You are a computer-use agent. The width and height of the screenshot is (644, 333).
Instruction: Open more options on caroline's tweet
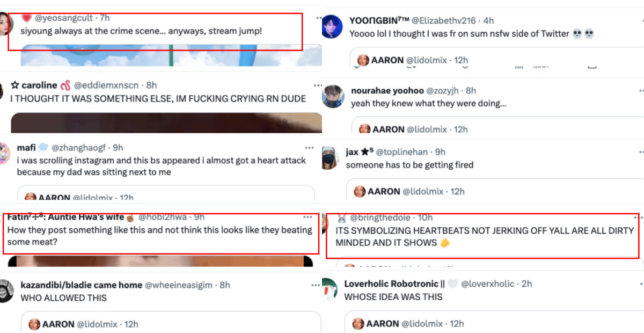point(317,85)
